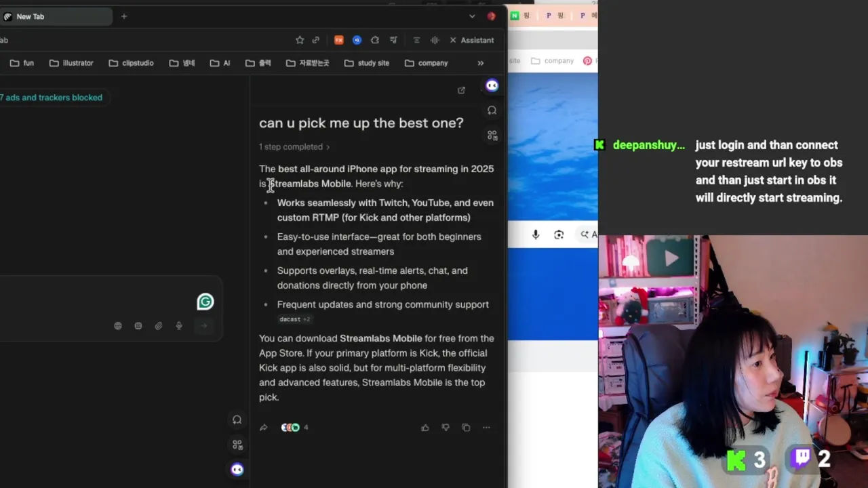
Task: Click the chat icon above the lower grid icon
Action: [x=237, y=420]
